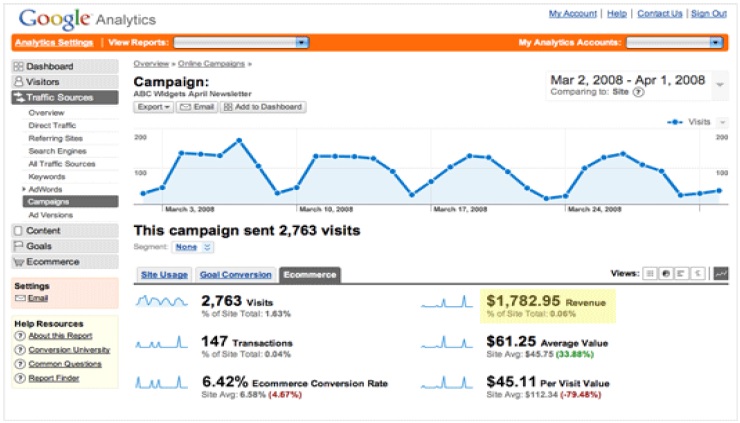Click the sparkline view icon

721,273
